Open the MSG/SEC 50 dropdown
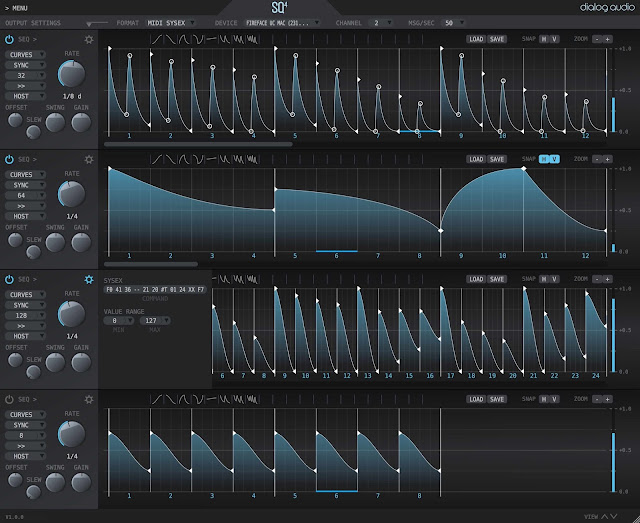The image size is (640, 523). (453, 23)
